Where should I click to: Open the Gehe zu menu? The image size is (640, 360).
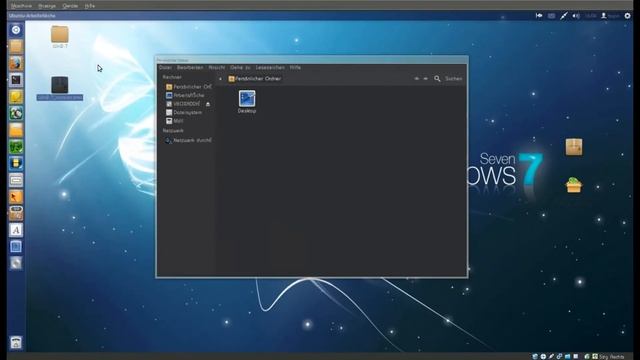(x=240, y=67)
